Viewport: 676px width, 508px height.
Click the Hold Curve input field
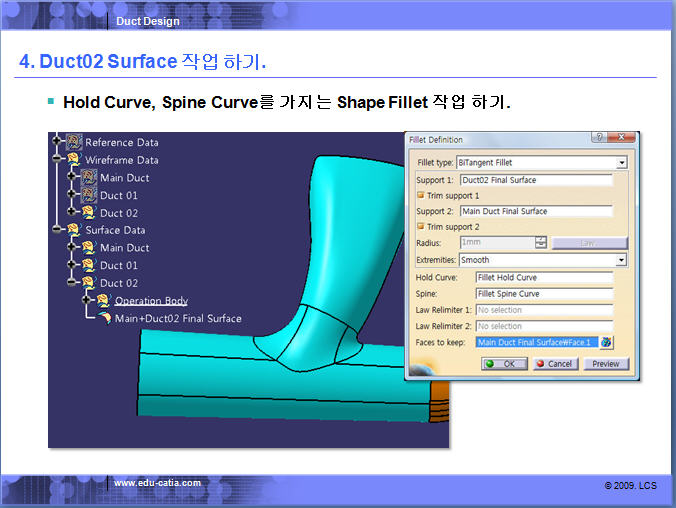tap(543, 277)
